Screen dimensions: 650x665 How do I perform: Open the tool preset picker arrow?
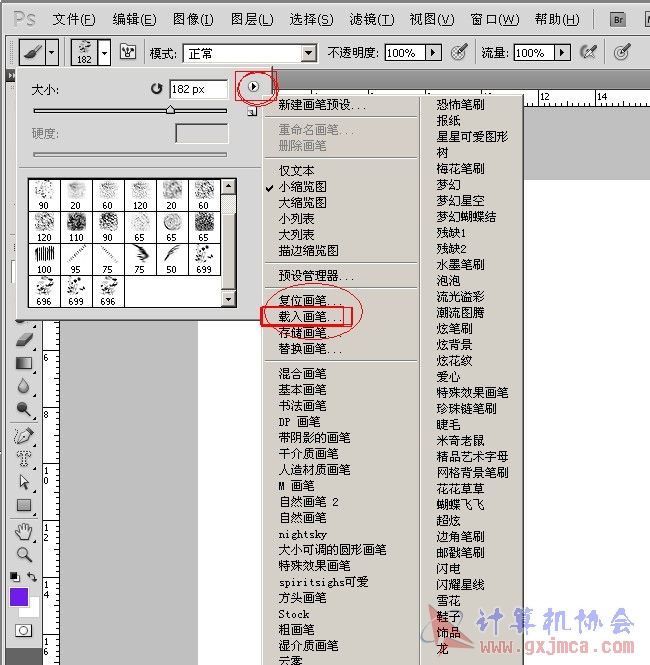(x=52, y=53)
